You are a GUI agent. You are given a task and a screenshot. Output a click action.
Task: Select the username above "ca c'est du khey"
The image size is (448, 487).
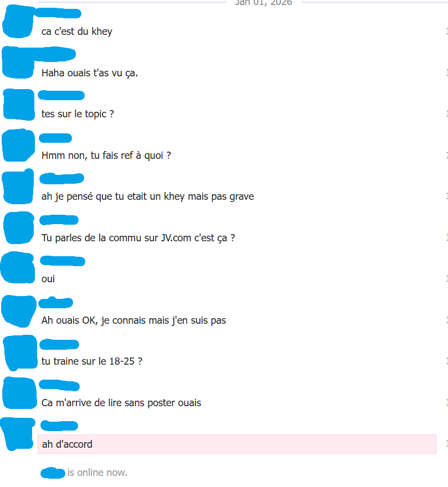pyautogui.click(x=58, y=13)
